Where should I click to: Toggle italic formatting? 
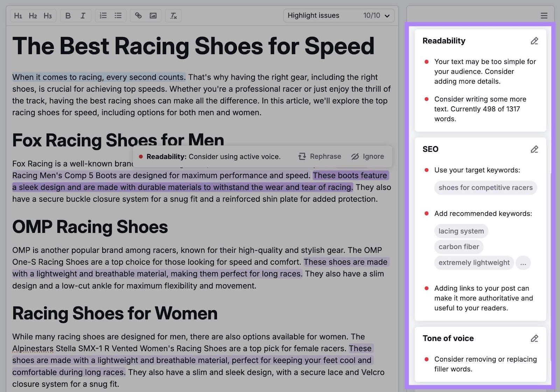tap(83, 15)
